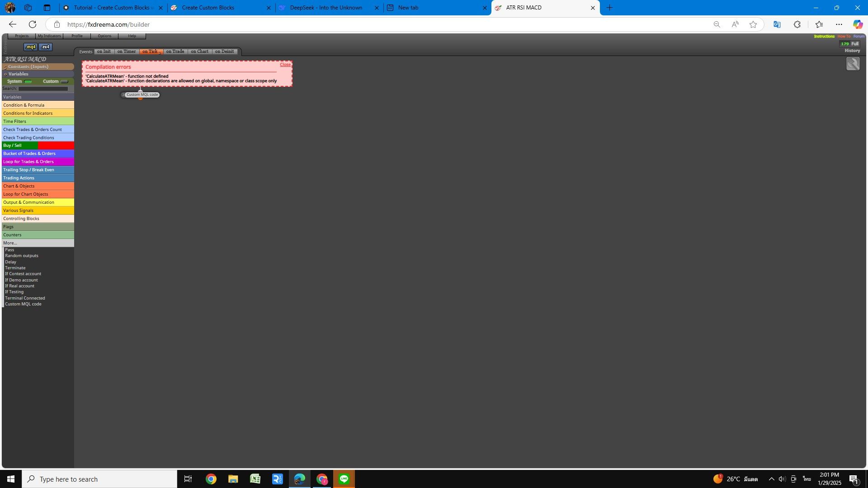
Task: Click the Google Translate extension icon
Action: 777,24
